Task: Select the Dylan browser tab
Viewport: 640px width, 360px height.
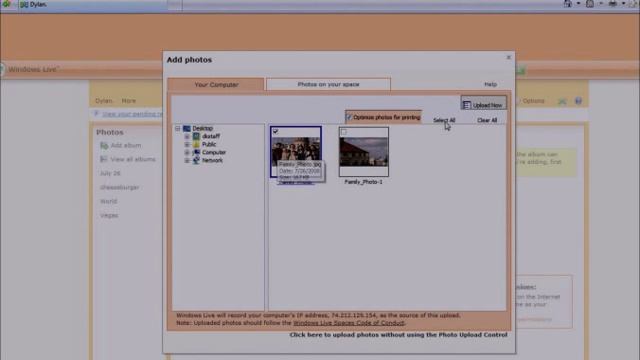Action: (x=92, y=4)
